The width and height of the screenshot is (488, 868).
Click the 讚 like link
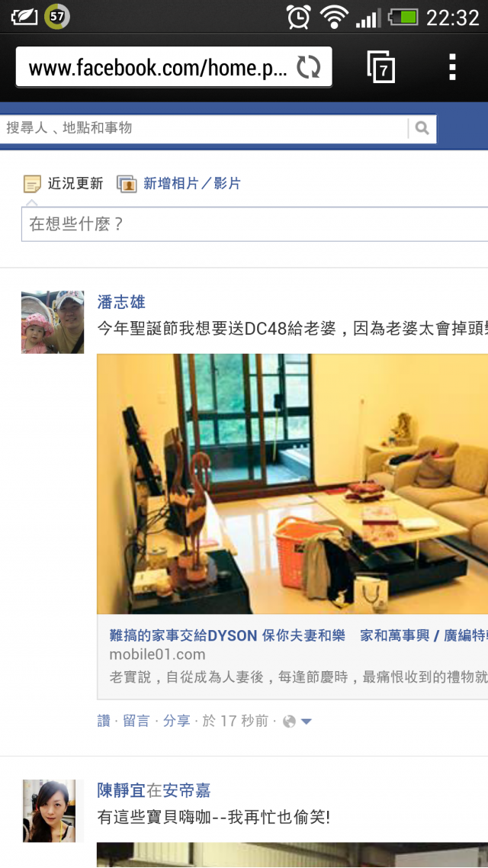[104, 721]
